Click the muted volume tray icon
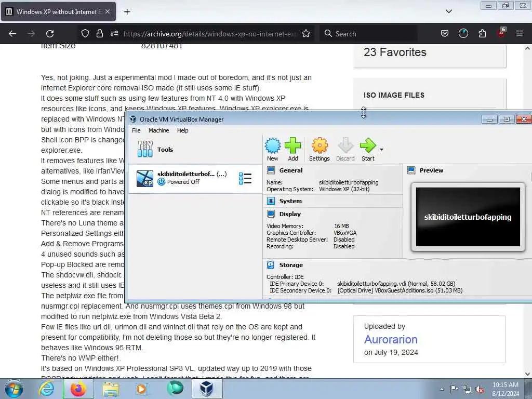This screenshot has width=532, height=399. 480,389
